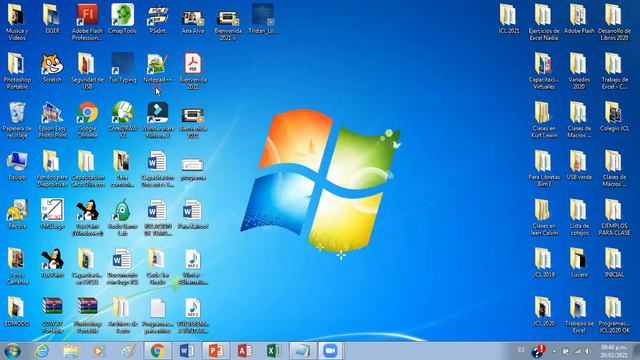Viewport: 640px width, 360px height.
Task: Open the Seguridad de USB folder
Action: (x=87, y=71)
